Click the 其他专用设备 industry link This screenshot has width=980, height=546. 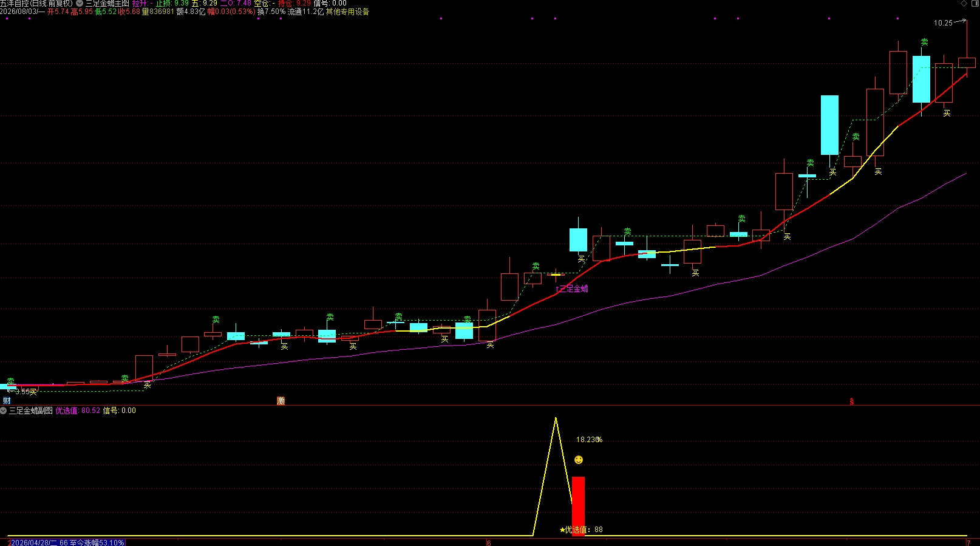coord(347,12)
